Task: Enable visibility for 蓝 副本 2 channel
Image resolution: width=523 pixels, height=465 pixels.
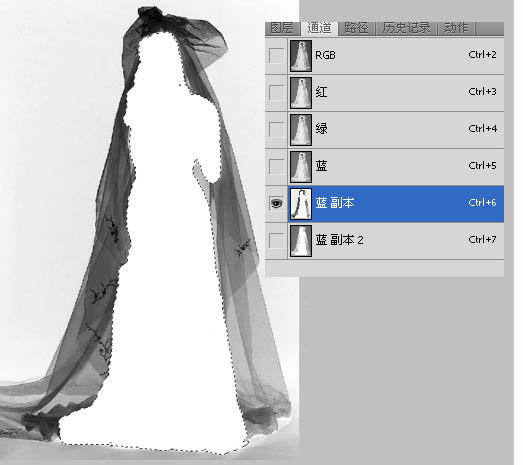Action: [x=276, y=240]
